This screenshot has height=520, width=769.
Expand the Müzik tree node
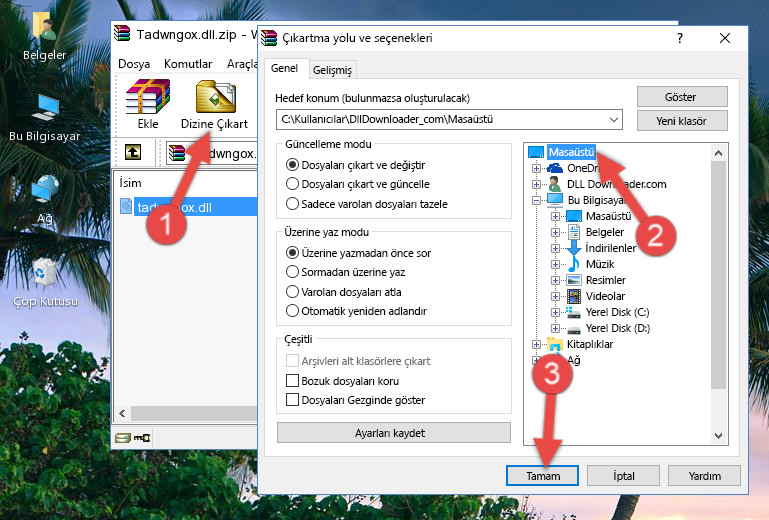click(555, 264)
